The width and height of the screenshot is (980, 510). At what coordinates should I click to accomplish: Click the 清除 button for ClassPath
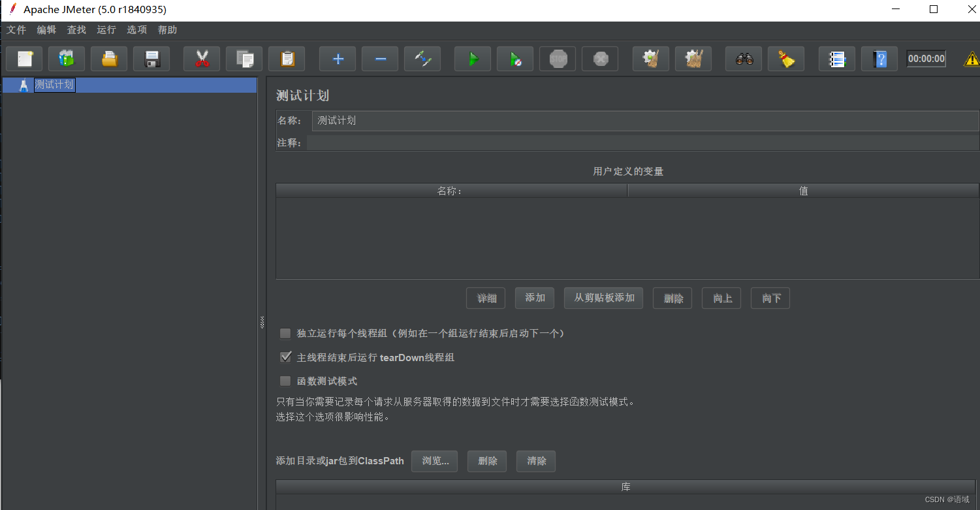536,461
